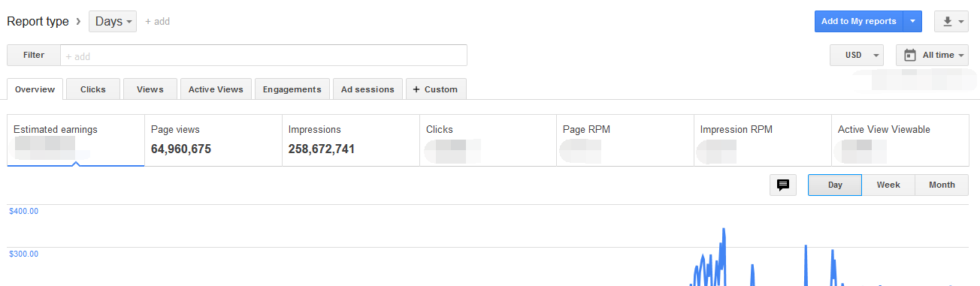Open the Active Views tab
980x286 pixels.
pyautogui.click(x=216, y=89)
